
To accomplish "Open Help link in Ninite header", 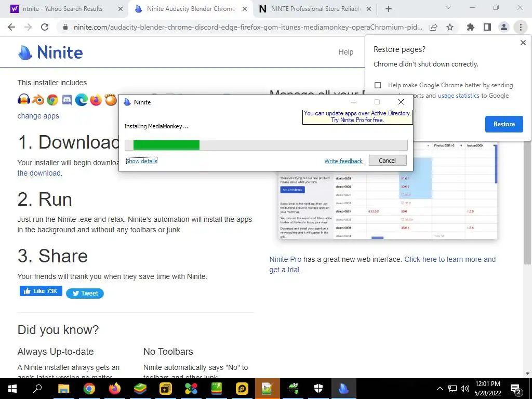I will 345,52.
